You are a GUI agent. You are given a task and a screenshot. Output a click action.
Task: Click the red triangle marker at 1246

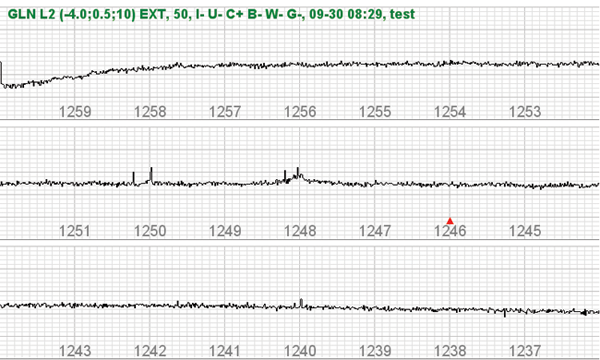click(x=450, y=221)
